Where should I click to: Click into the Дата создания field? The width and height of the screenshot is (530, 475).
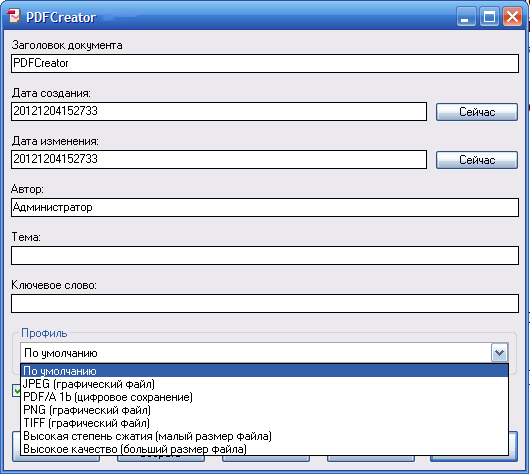click(x=219, y=111)
